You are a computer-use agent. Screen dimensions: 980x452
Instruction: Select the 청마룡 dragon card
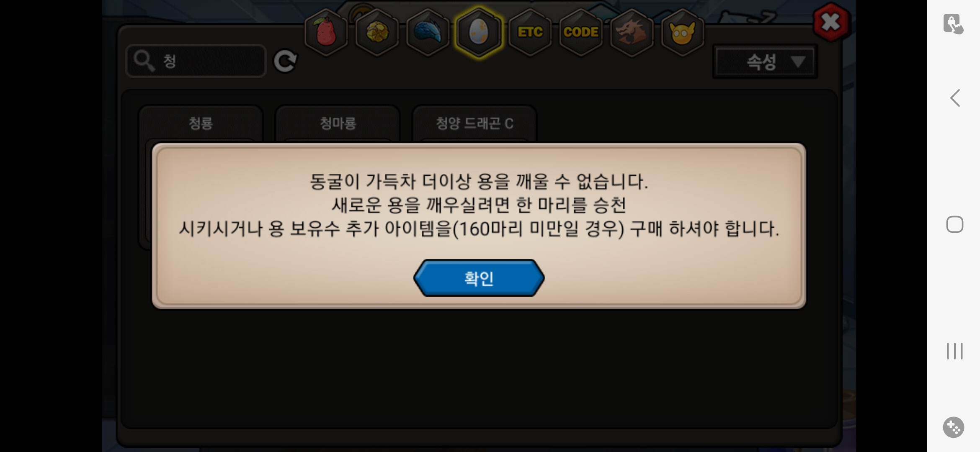(338, 124)
